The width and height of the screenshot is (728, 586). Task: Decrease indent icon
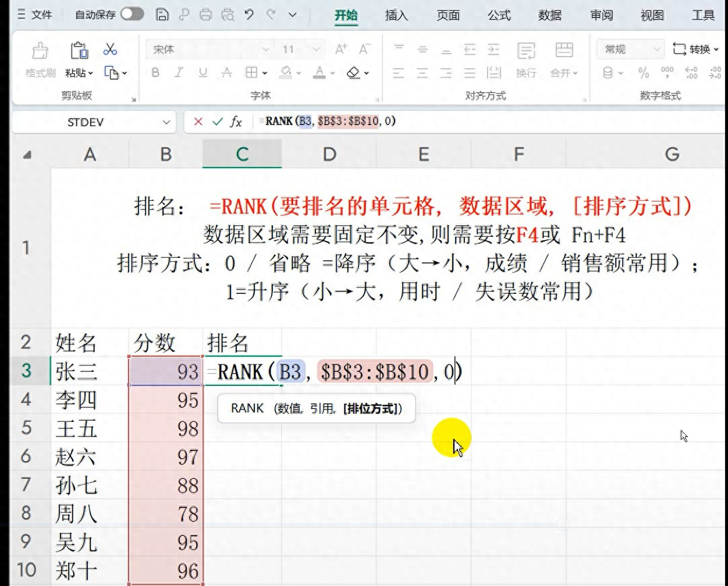(470, 49)
